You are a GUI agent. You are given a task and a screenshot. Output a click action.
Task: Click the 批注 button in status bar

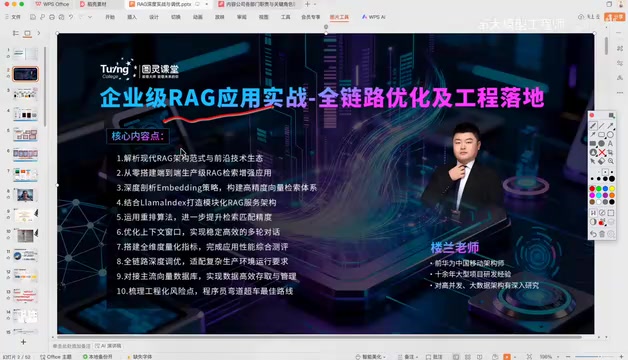click(434, 356)
